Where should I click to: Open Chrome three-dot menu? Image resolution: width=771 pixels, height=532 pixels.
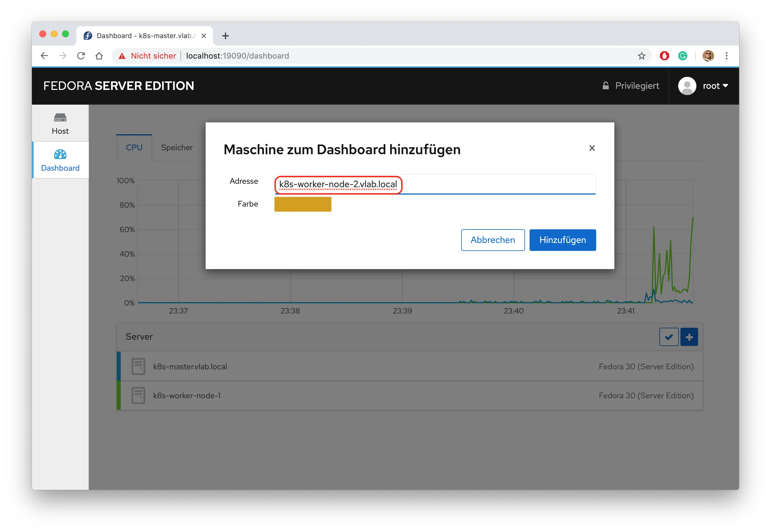726,56
